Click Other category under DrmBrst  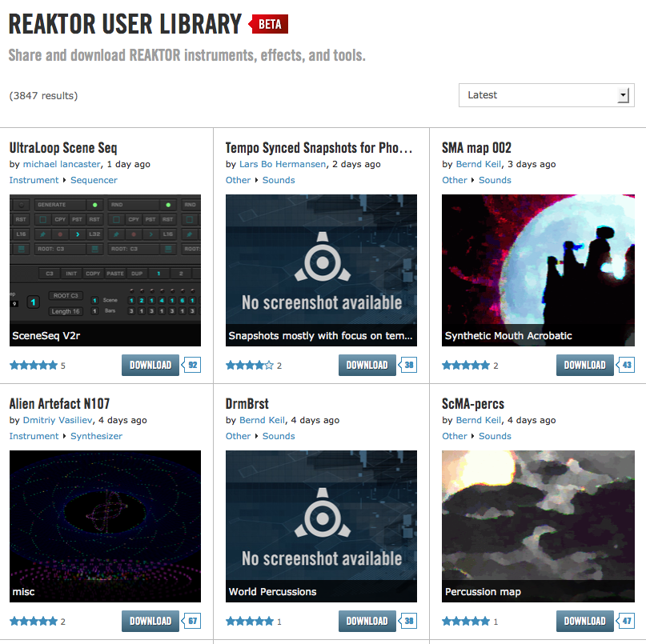point(238,436)
